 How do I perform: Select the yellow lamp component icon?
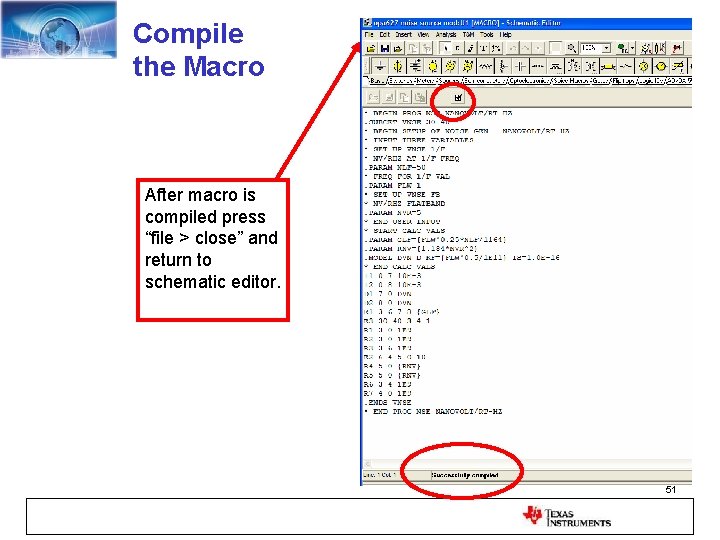pyautogui.click(x=643, y=67)
